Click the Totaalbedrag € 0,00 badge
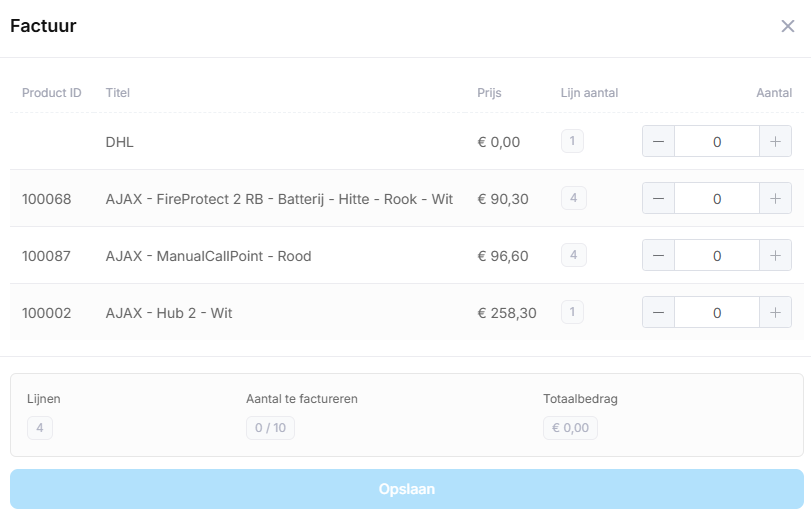 (571, 428)
